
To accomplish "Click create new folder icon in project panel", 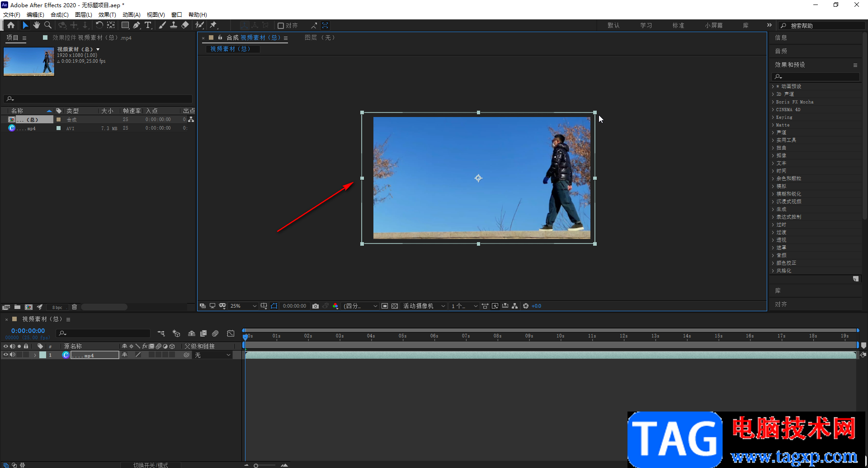I will click(17, 307).
